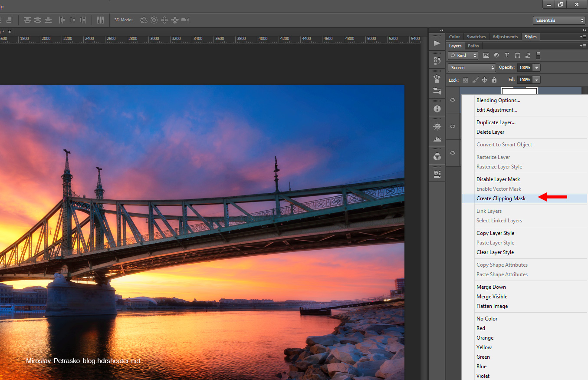Screen dimensions: 588x380
Task: Click the lock position move icon
Action: coord(484,80)
